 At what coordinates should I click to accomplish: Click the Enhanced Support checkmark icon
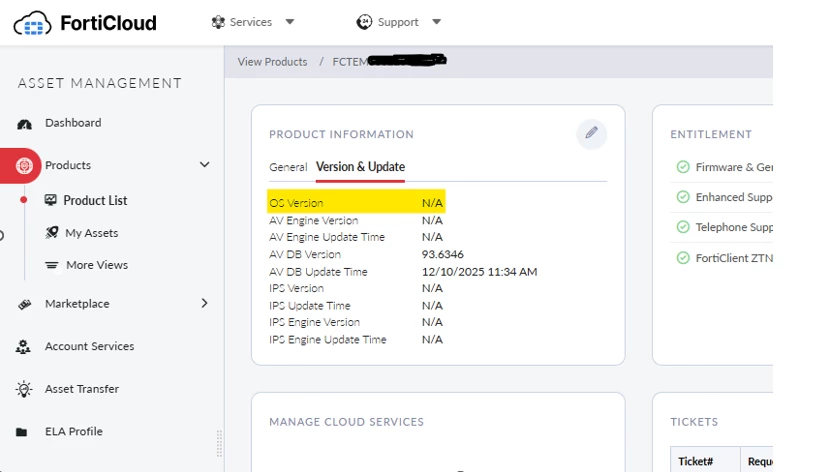click(683, 197)
